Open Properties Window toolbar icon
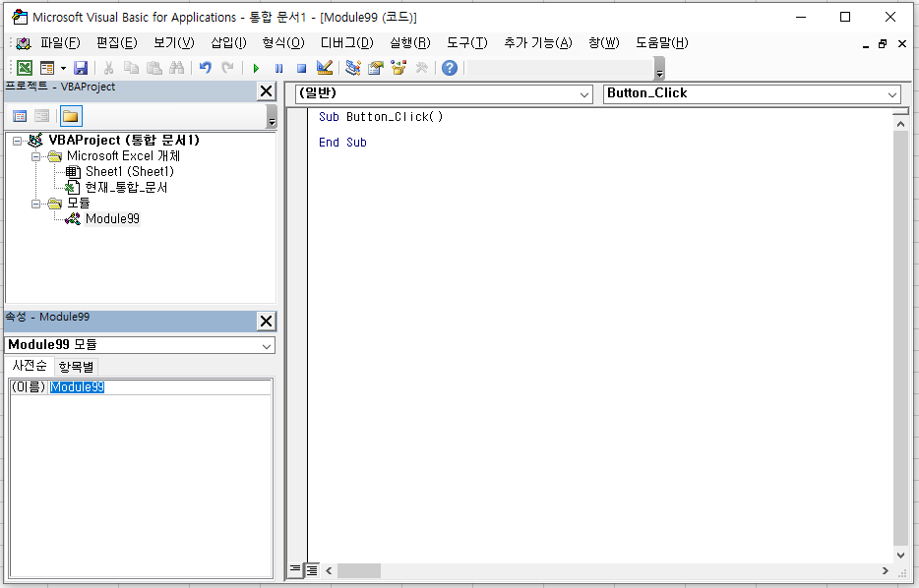The image size is (919, 588). (x=375, y=68)
